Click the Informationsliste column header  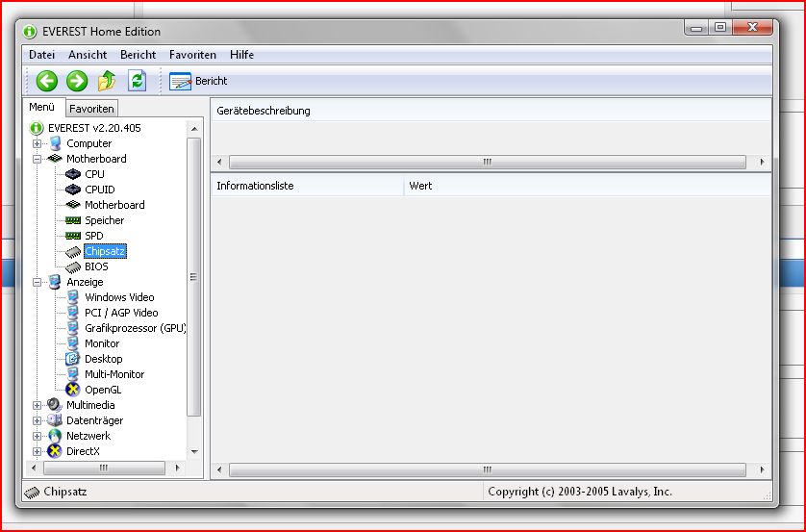point(307,186)
